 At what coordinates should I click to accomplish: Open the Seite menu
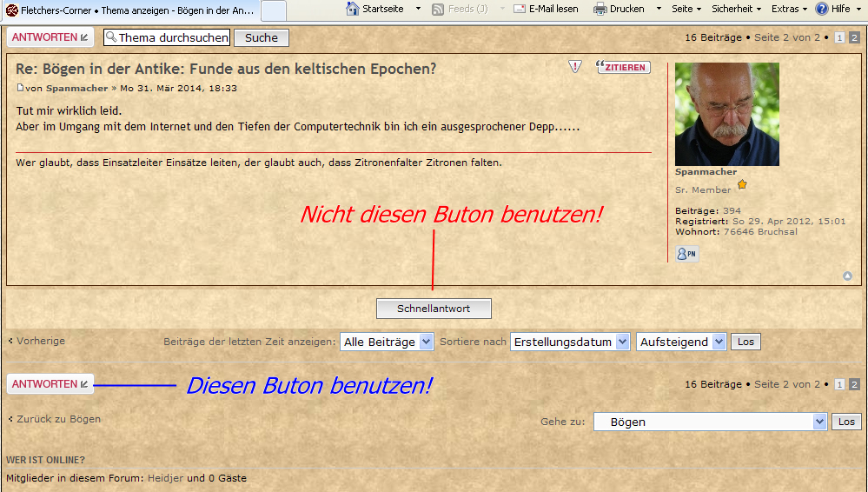point(686,9)
